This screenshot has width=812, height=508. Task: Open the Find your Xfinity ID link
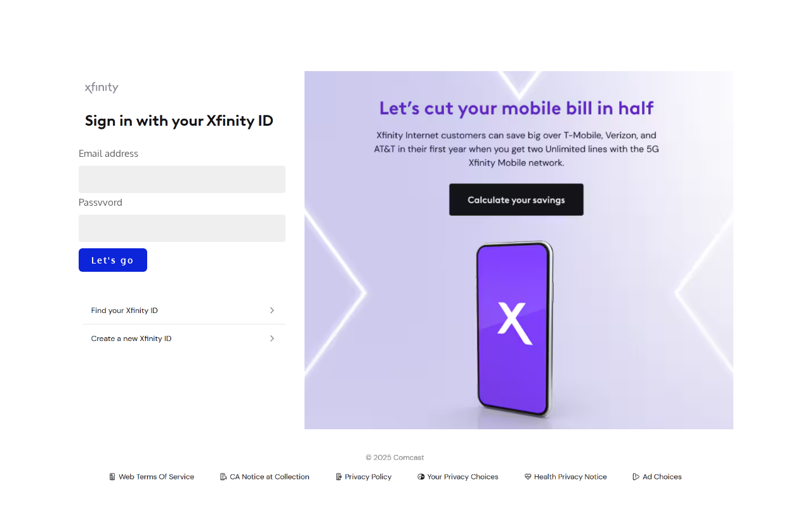(124, 311)
